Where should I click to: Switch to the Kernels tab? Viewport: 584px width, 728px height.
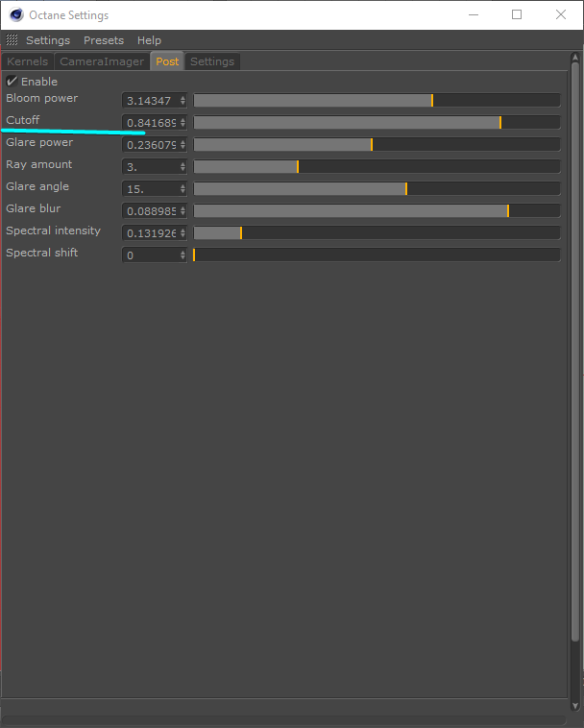coord(28,61)
